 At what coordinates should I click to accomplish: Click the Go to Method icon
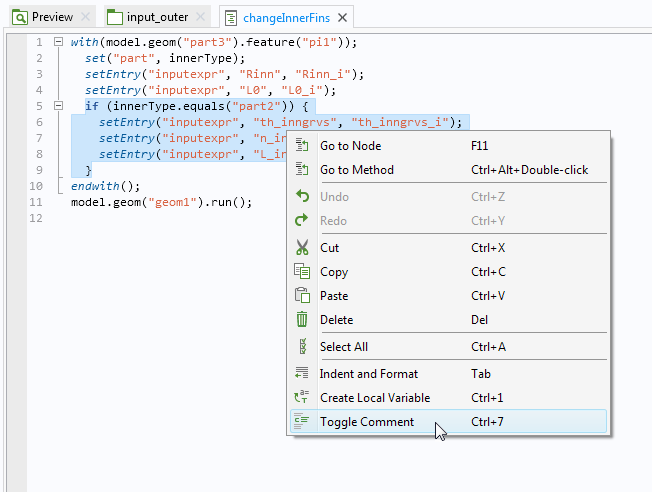302,170
